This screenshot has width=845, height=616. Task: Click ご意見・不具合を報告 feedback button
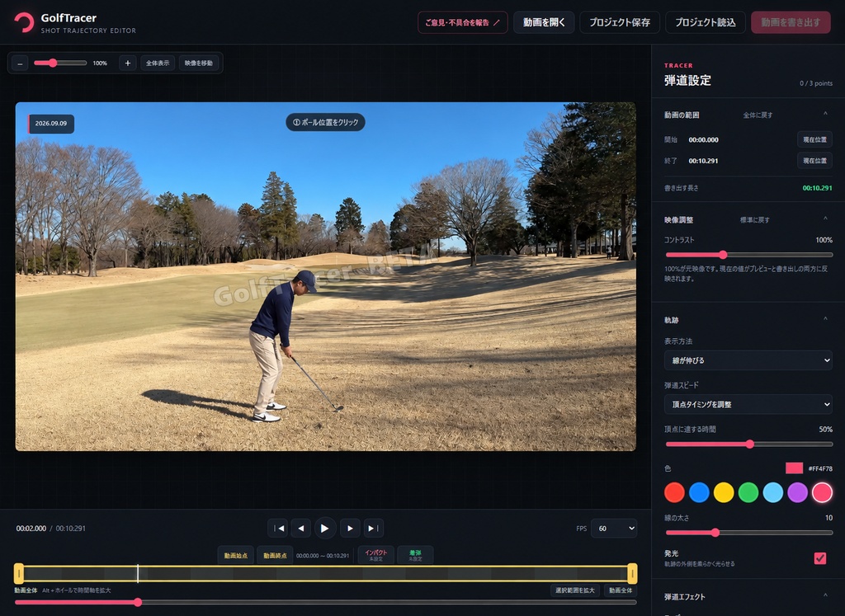(462, 22)
